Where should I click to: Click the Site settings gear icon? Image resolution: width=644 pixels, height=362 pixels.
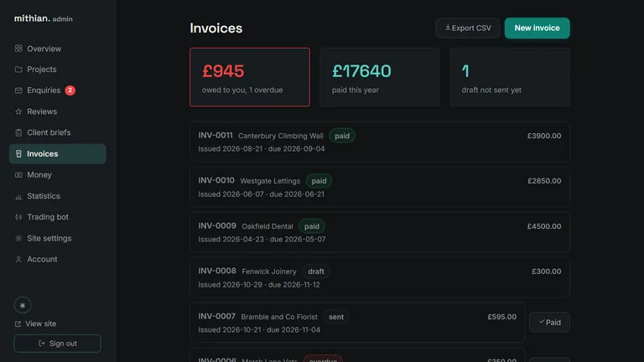18,239
